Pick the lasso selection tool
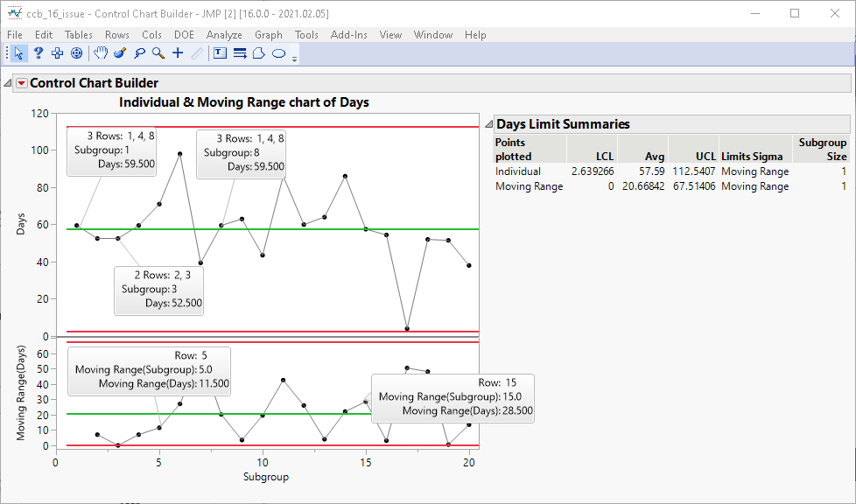856x504 pixels. click(x=139, y=53)
